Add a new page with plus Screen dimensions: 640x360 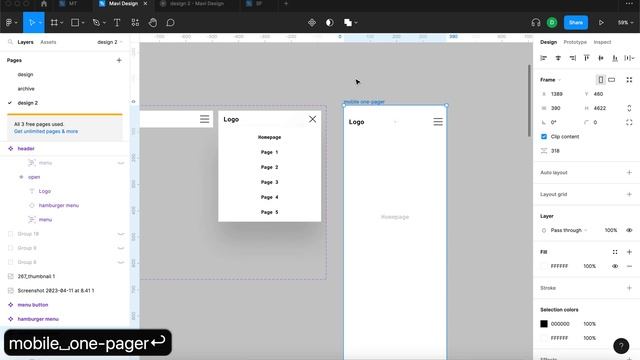[119, 60]
